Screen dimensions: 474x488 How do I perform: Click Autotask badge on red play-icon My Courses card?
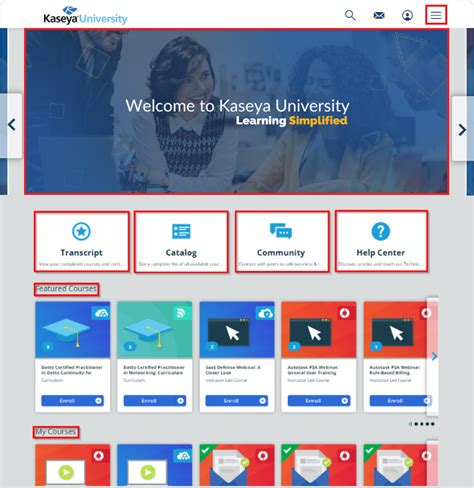coord(98,456)
